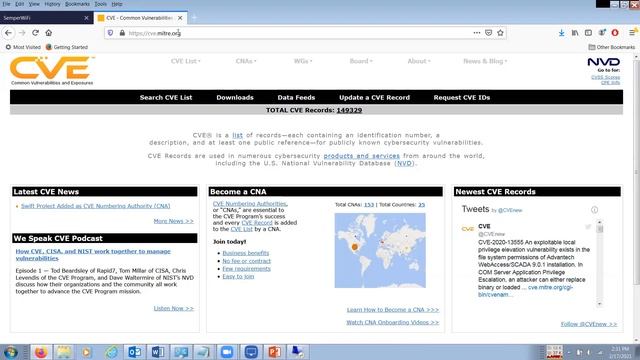This screenshot has height=360, width=640.
Task: Open Data Feeds
Action: [x=296, y=98]
